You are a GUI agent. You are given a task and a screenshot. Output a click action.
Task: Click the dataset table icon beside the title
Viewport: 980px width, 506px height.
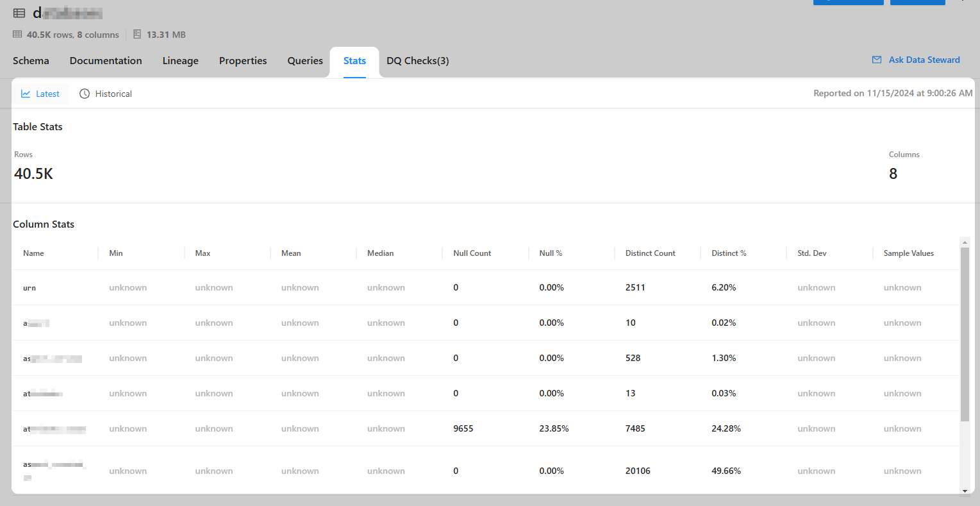[x=19, y=13]
